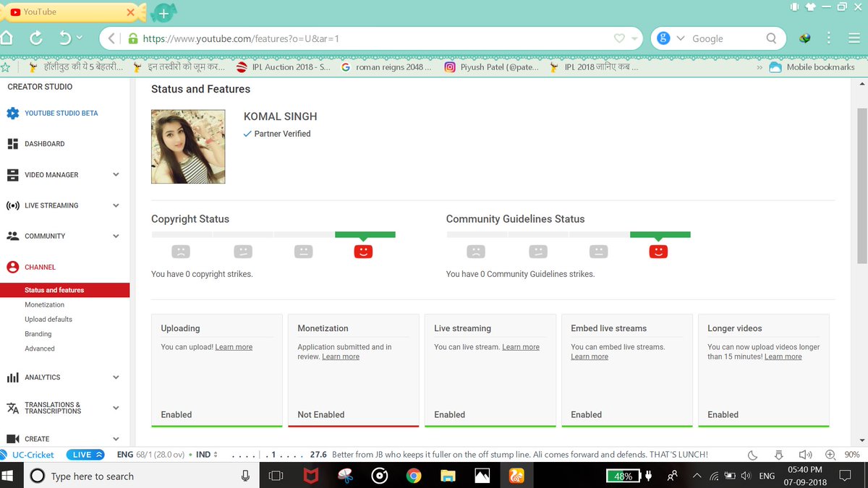
Task: Open the Analytics bar chart icon
Action: click(12, 377)
